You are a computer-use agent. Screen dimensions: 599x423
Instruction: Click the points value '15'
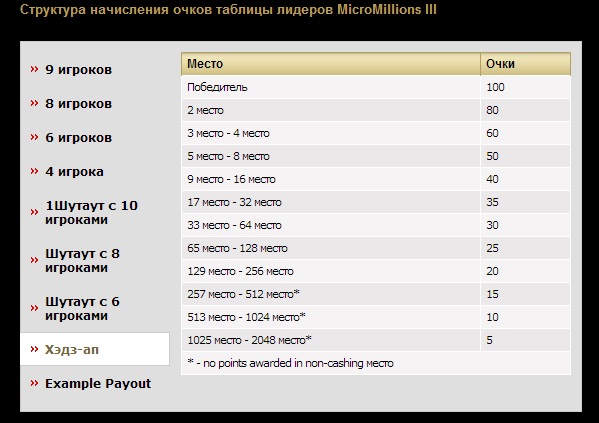492,294
